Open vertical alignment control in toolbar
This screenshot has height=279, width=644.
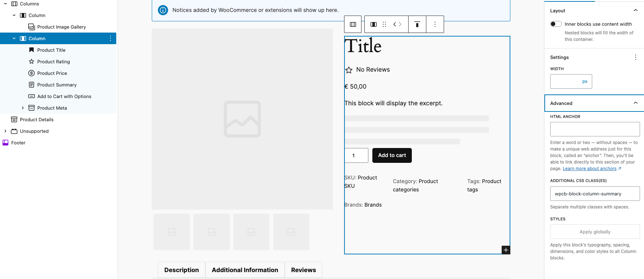[x=417, y=24]
